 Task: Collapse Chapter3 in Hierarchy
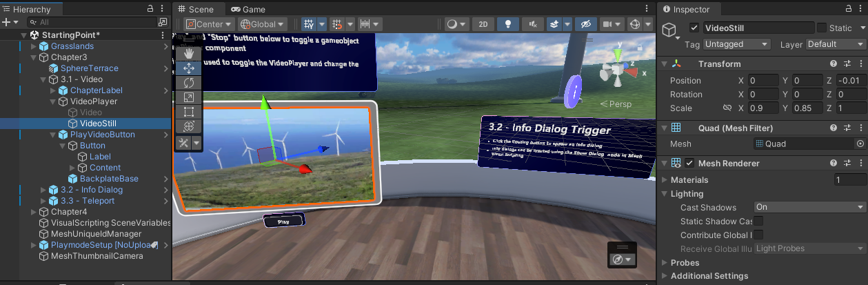pos(34,57)
